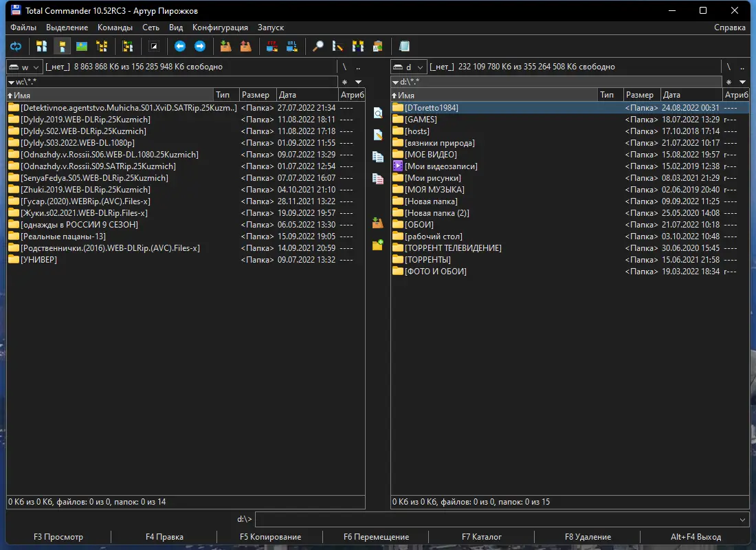The height and width of the screenshot is (550, 756).
Task: Open the Конфигурация menu
Action: [x=220, y=27]
